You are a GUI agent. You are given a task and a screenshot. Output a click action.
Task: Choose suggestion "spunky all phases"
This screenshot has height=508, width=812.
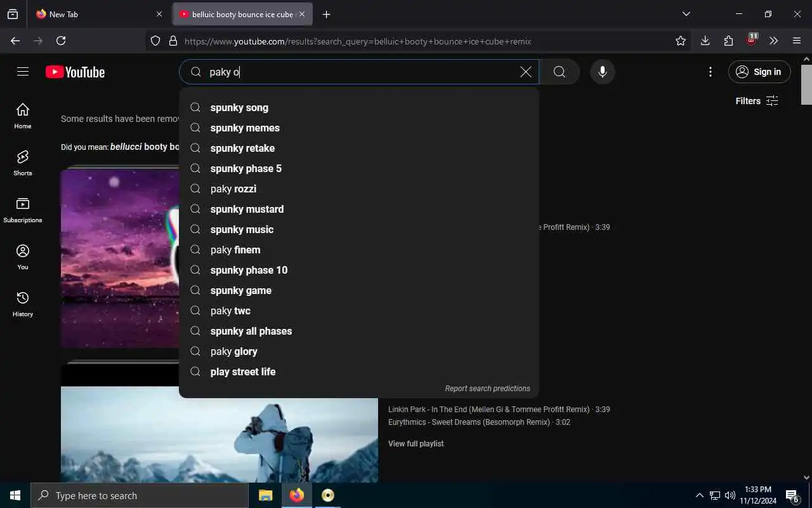359,331
